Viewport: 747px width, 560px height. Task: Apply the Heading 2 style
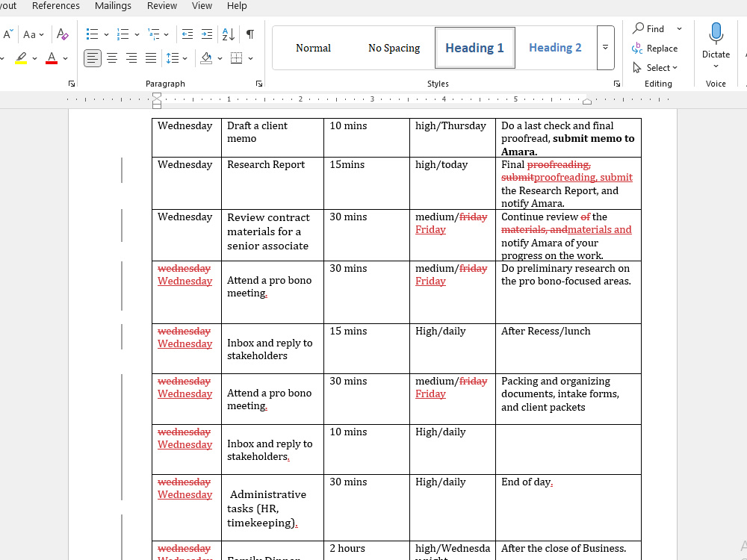(555, 48)
